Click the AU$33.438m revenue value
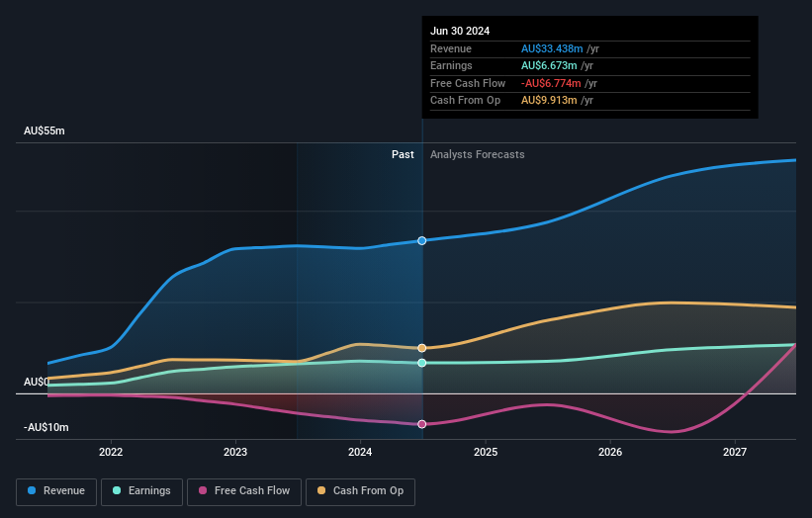812x518 pixels. click(x=552, y=48)
